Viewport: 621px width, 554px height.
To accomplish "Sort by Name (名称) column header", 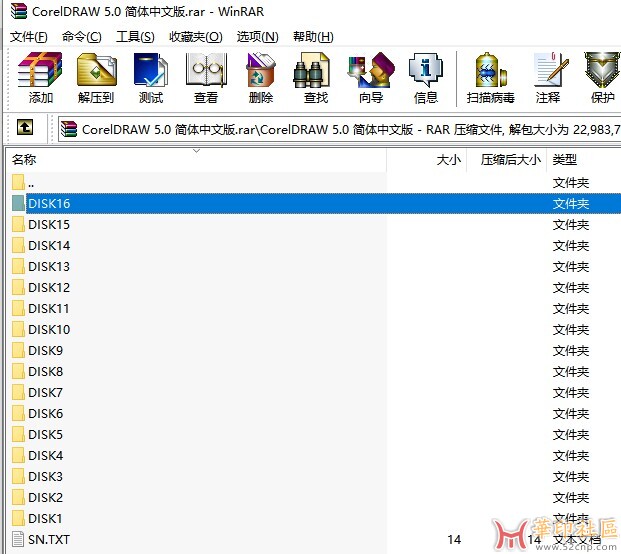I will tap(196, 160).
